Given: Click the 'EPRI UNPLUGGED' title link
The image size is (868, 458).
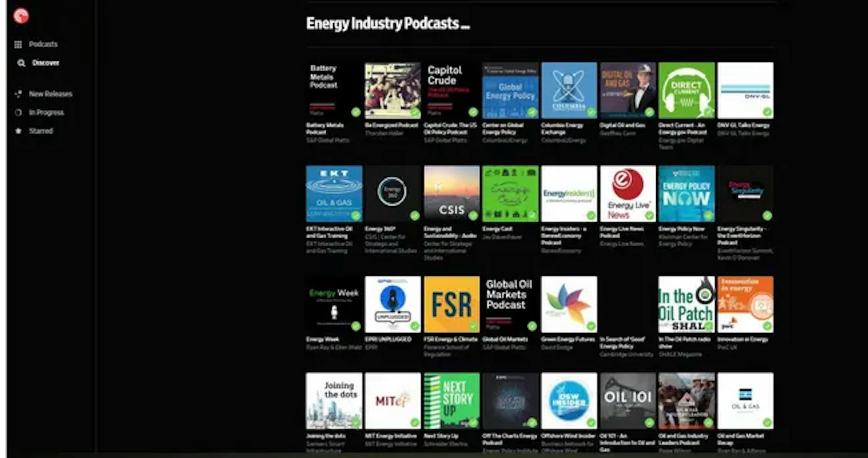Looking at the screenshot, I should tap(388, 339).
